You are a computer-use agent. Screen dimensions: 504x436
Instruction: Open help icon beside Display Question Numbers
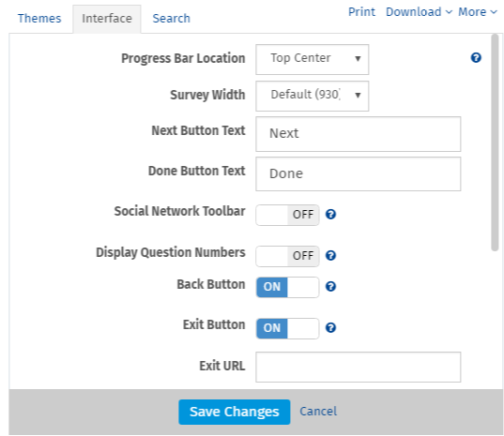click(330, 256)
